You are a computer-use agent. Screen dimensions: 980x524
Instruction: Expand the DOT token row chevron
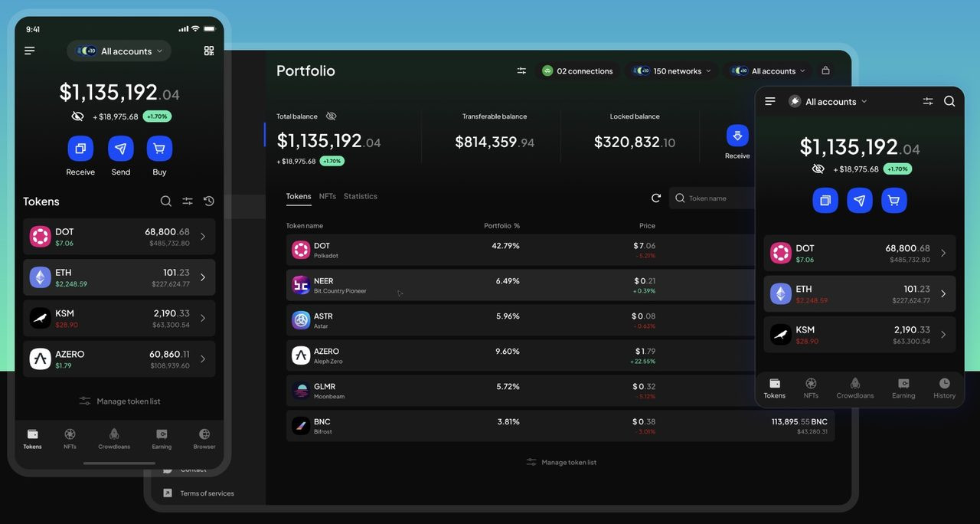(203, 236)
